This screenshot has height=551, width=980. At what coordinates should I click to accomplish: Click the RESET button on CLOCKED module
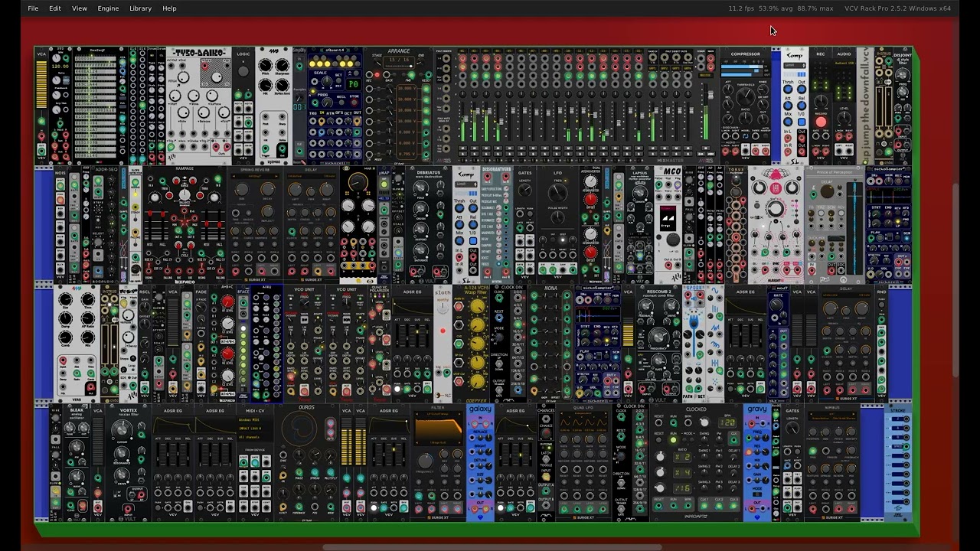click(x=658, y=440)
